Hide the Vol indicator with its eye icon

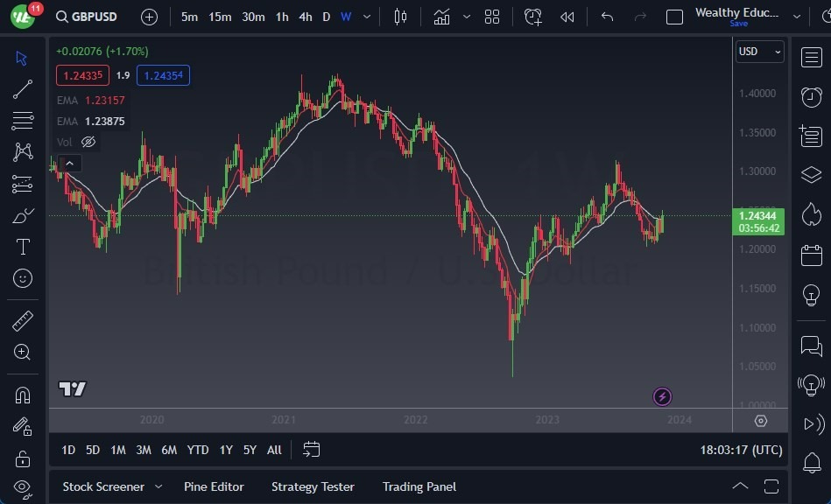(x=88, y=142)
